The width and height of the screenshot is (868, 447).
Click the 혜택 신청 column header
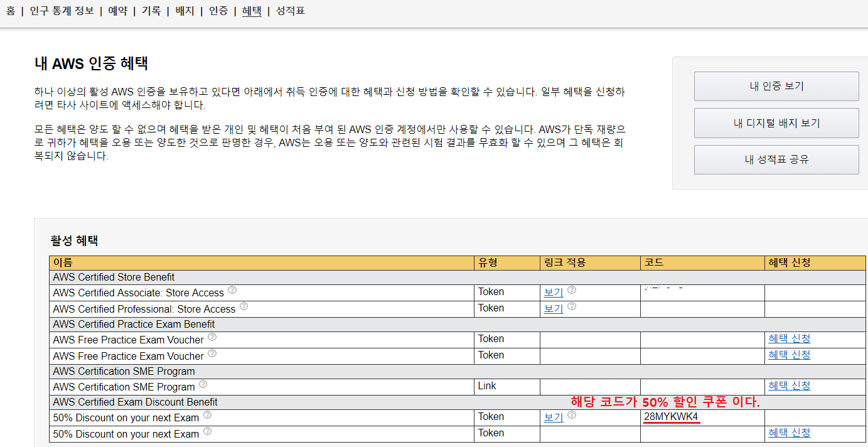coord(815,262)
